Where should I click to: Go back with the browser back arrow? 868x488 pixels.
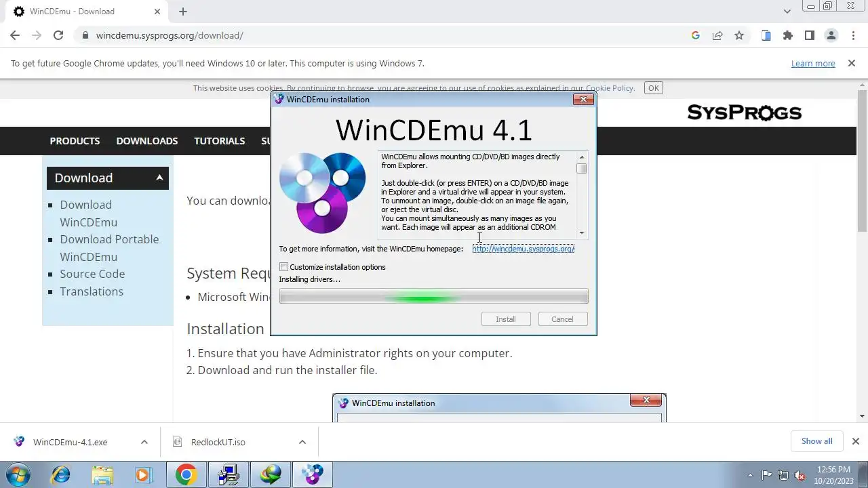pos(15,35)
